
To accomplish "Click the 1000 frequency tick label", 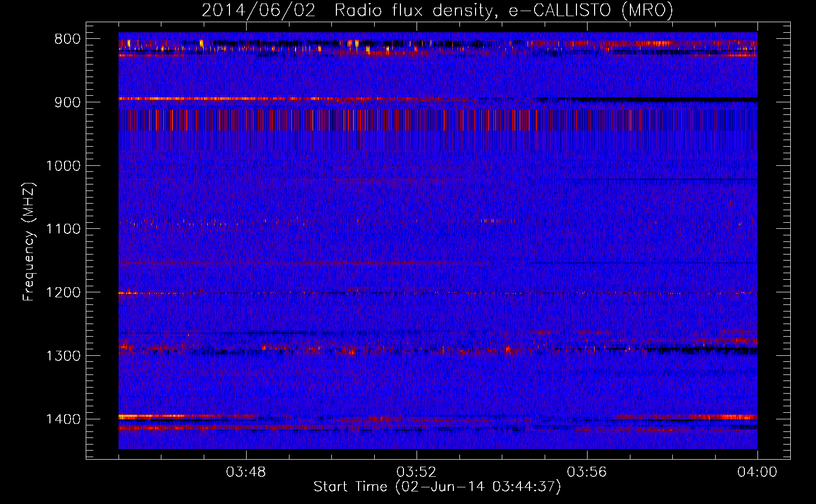I will pyautogui.click(x=63, y=166).
